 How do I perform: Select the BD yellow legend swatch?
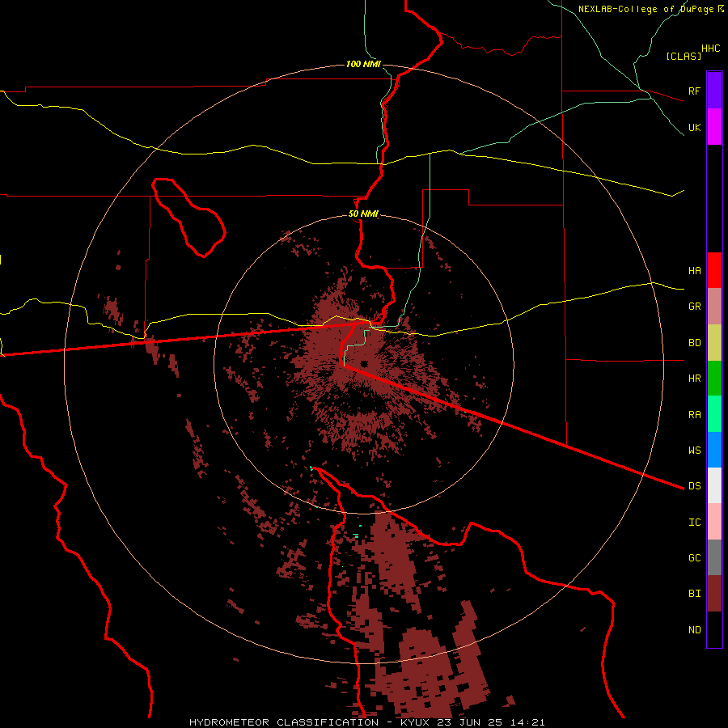pyautogui.click(x=714, y=343)
